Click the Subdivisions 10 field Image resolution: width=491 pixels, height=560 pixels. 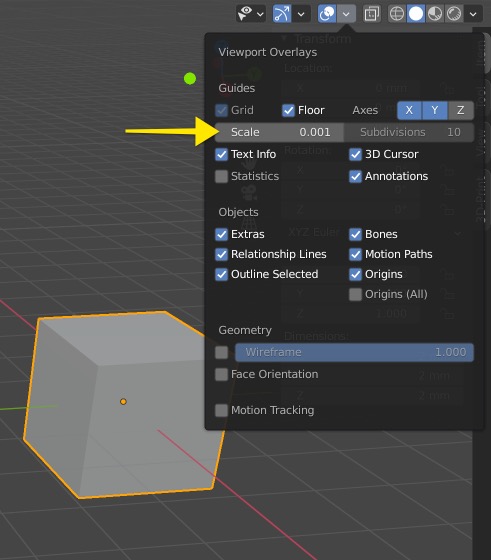(x=409, y=132)
